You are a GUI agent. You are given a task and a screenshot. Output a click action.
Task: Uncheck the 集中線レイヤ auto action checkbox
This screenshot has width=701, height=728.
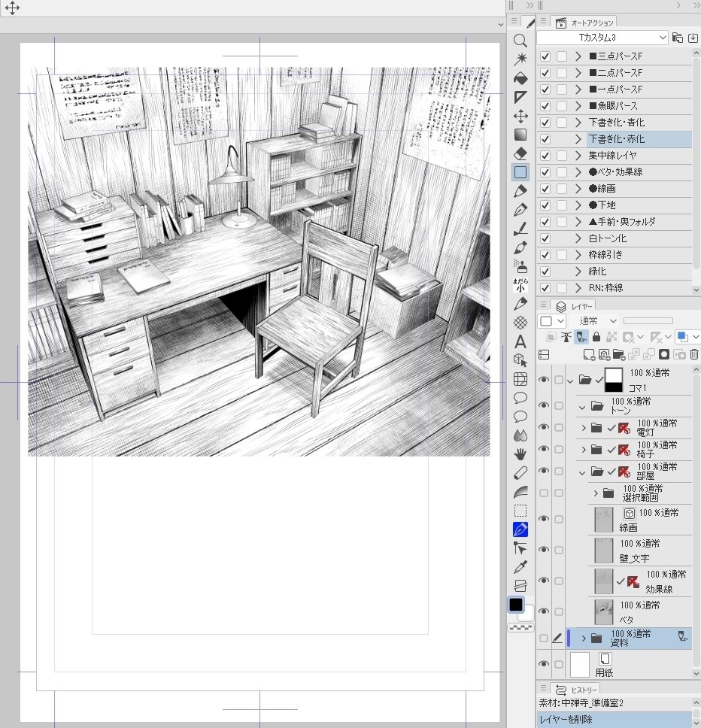click(x=545, y=156)
